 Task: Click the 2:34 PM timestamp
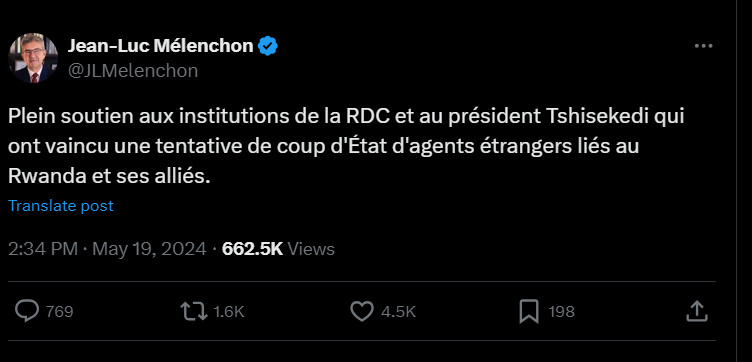tap(43, 249)
